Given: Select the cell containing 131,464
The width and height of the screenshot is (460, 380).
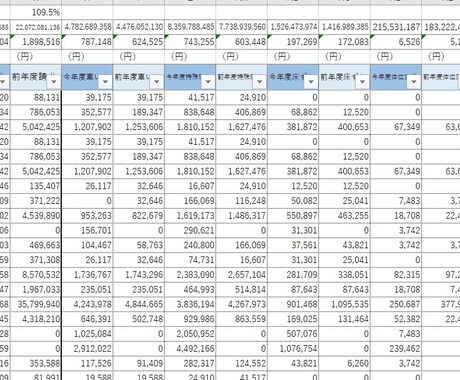Looking at the screenshot, I should pos(345,319).
